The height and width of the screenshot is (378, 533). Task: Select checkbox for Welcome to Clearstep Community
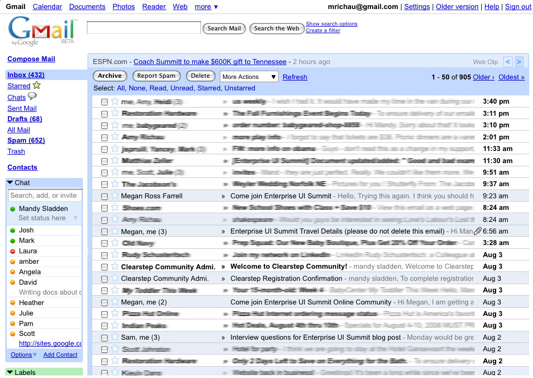tap(104, 267)
